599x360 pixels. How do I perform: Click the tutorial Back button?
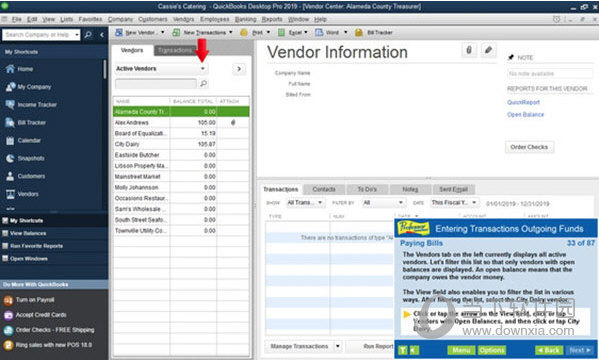(x=549, y=350)
